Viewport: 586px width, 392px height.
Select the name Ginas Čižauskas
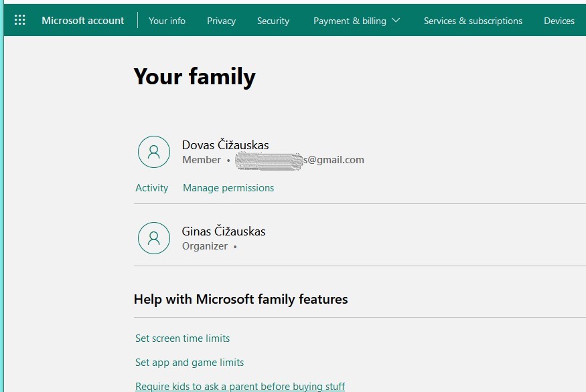[224, 231]
